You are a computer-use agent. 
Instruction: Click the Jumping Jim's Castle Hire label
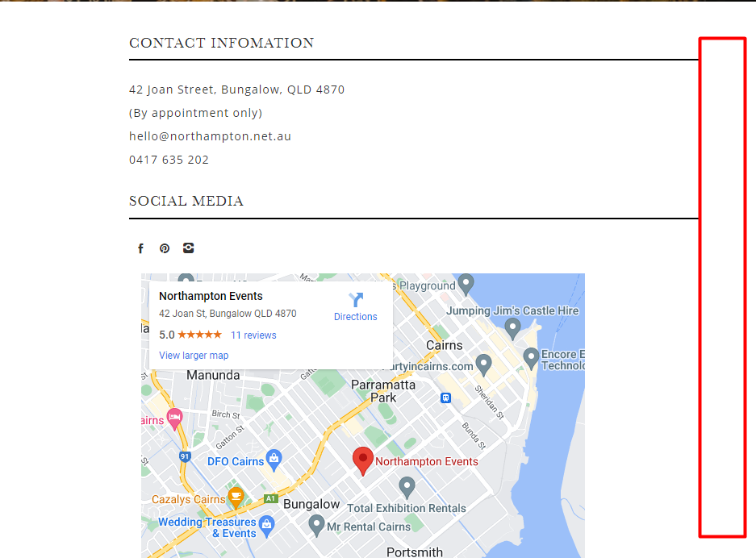512,310
